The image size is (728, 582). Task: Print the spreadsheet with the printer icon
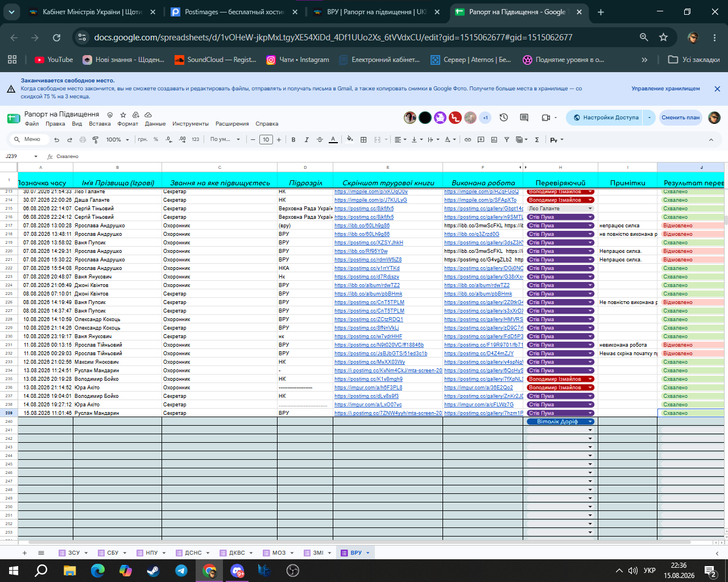(82, 140)
